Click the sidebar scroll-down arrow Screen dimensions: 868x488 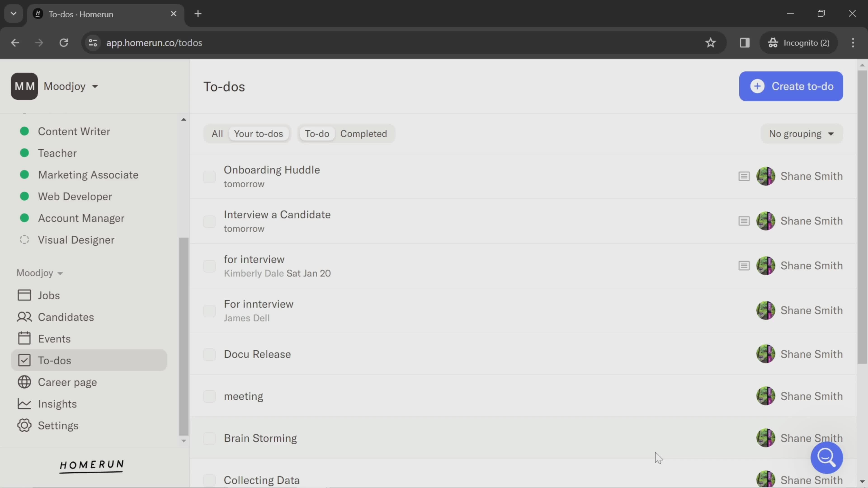click(184, 441)
